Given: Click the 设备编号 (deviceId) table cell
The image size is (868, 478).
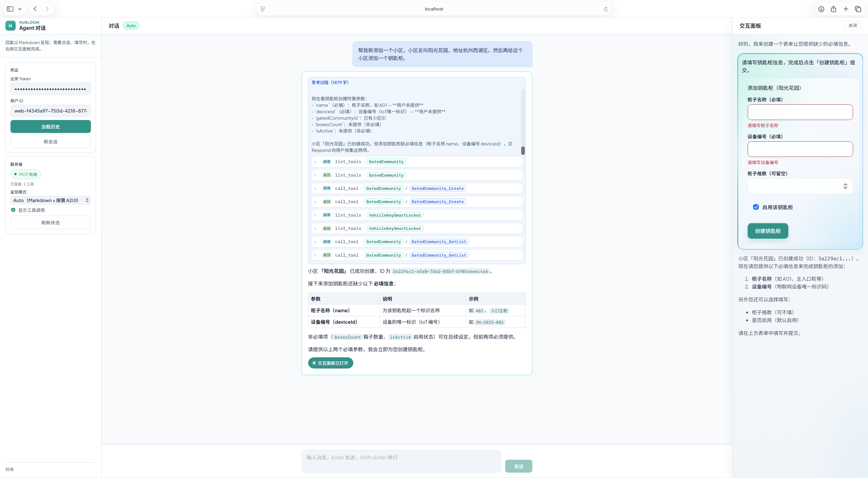Looking at the screenshot, I should click(x=344, y=322).
